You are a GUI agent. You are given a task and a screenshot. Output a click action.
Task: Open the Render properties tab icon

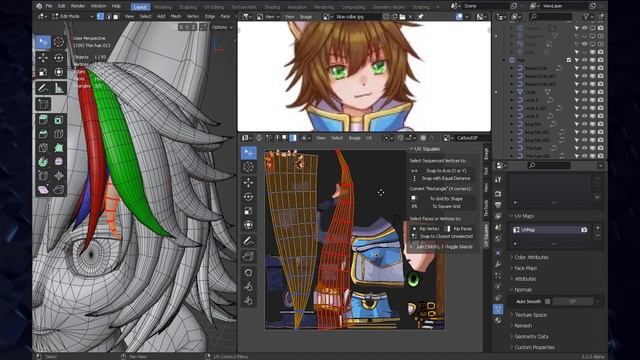pyautogui.click(x=498, y=193)
